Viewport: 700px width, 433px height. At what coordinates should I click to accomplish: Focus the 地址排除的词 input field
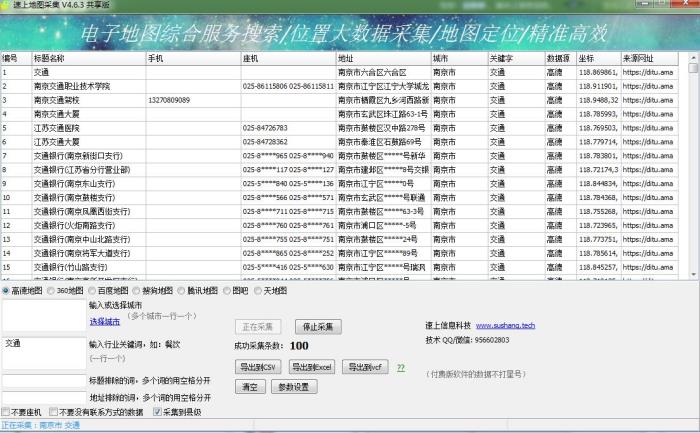point(44,398)
